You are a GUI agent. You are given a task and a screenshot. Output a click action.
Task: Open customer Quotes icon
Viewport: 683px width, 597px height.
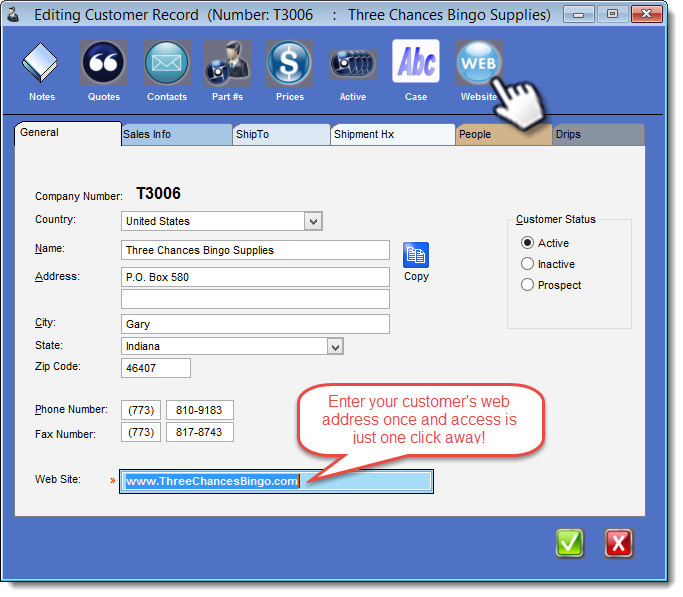pyautogui.click(x=104, y=64)
